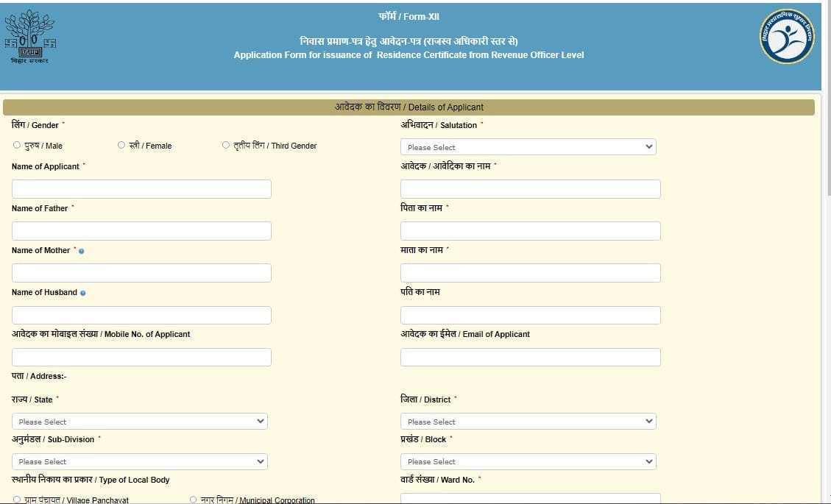Click the Mobile No. of Applicant field

pyautogui.click(x=141, y=357)
